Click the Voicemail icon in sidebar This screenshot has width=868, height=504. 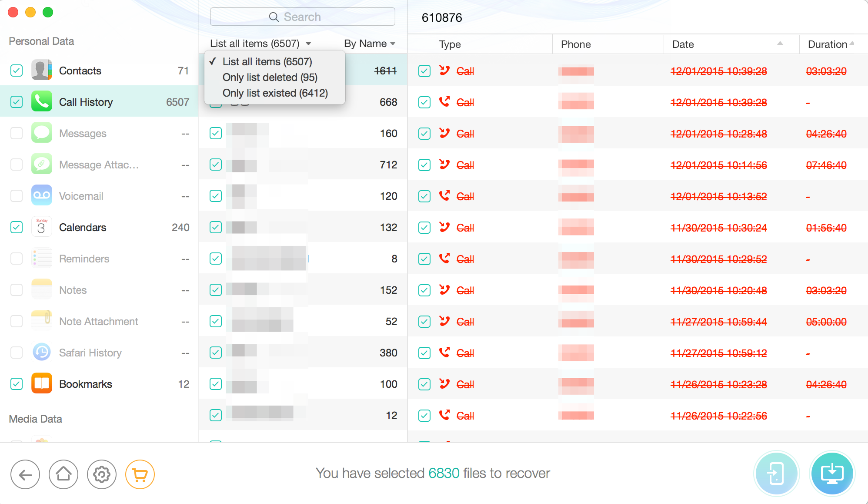pyautogui.click(x=42, y=196)
